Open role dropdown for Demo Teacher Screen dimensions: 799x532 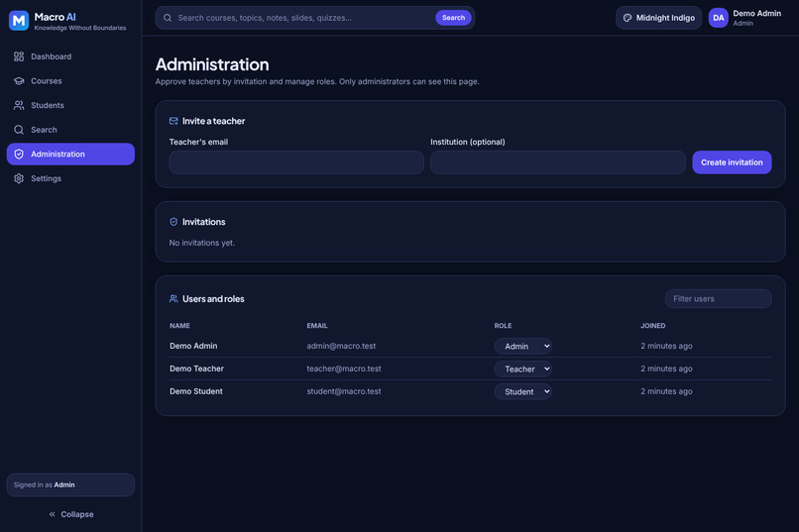(x=522, y=370)
